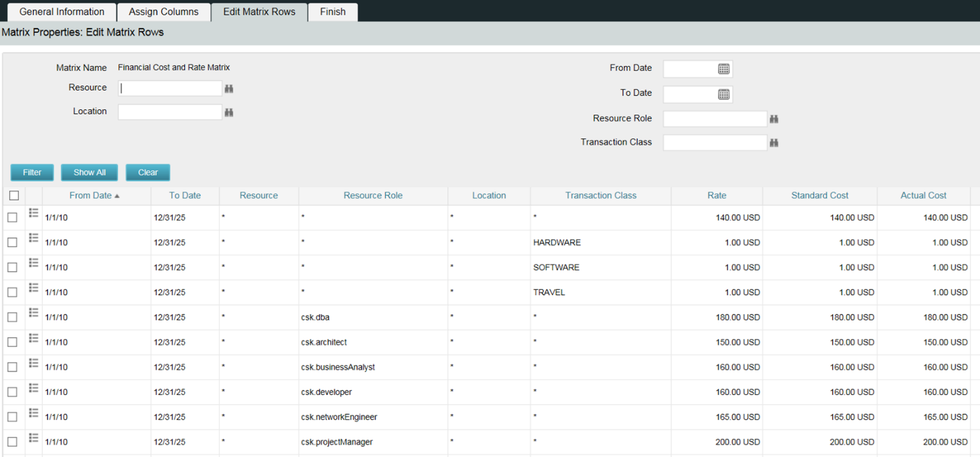
Task: Focus the Transaction Class input field
Action: 715,142
